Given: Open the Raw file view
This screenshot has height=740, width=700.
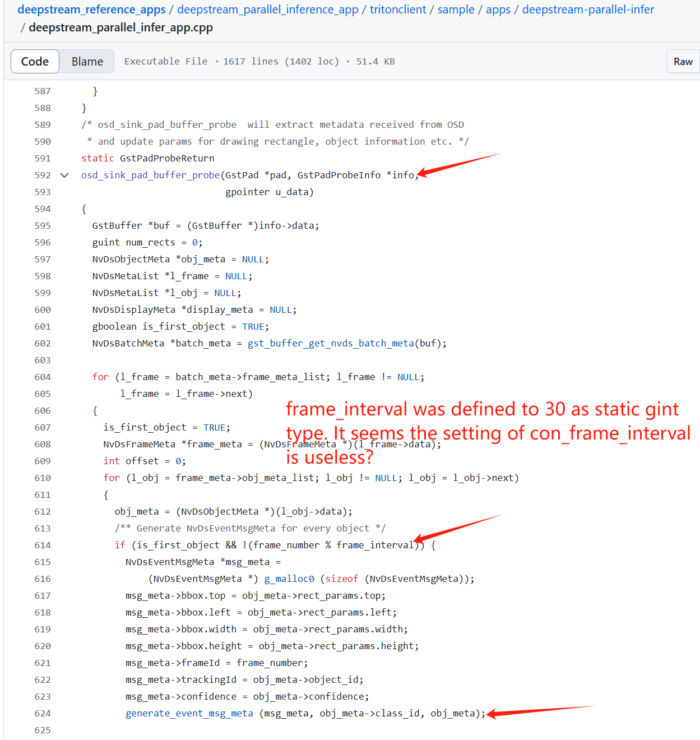Looking at the screenshot, I should point(683,62).
